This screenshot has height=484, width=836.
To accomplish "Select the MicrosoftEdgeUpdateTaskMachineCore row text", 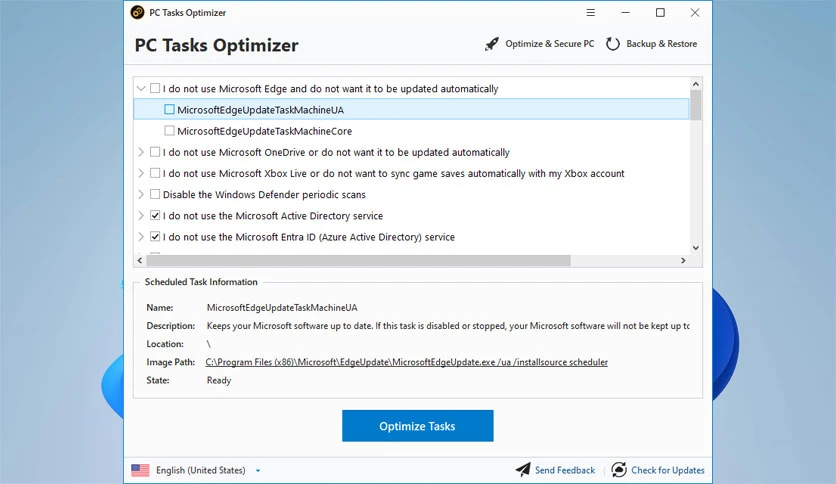I will pyautogui.click(x=264, y=131).
